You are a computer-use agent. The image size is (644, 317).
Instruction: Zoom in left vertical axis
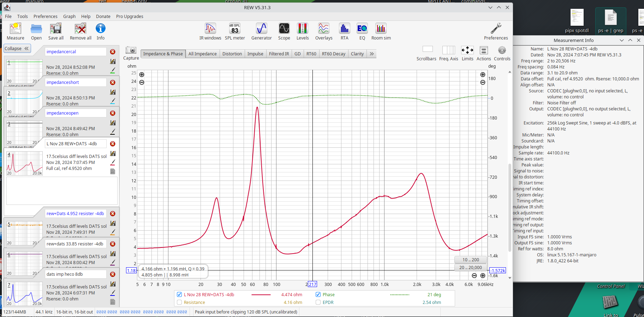click(142, 75)
